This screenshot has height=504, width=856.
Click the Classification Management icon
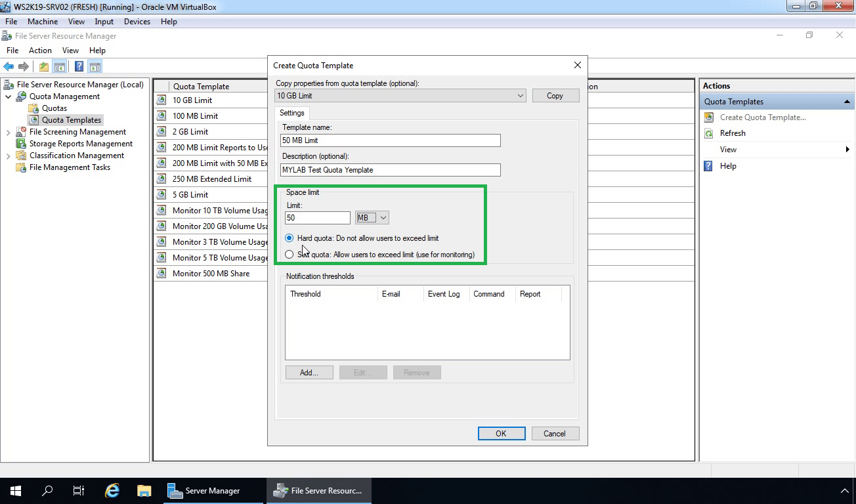click(21, 156)
